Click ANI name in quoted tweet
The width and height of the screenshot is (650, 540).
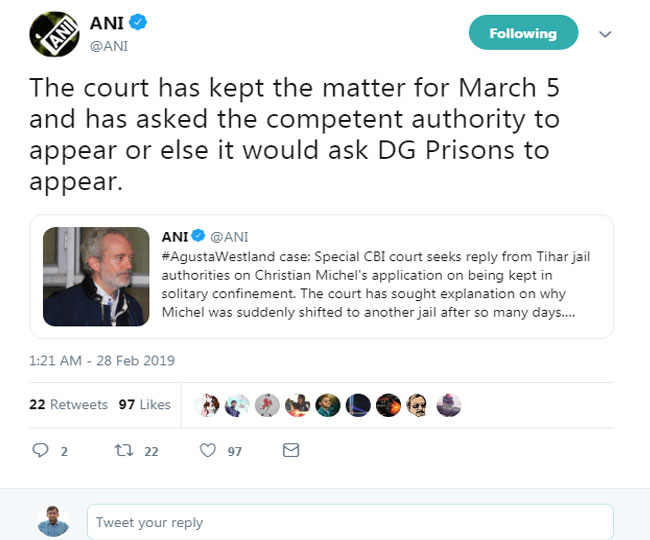(x=175, y=236)
